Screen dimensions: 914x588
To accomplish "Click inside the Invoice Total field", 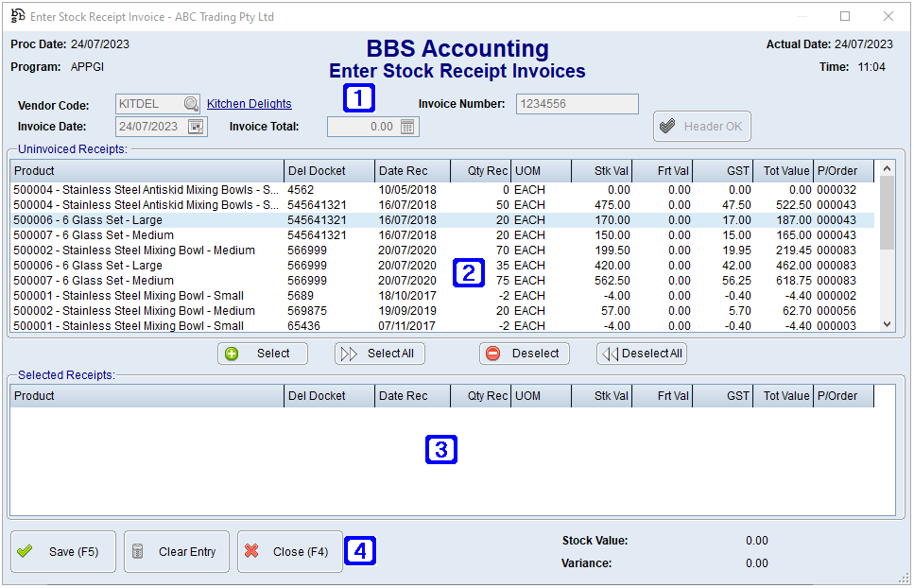I will coord(369,126).
